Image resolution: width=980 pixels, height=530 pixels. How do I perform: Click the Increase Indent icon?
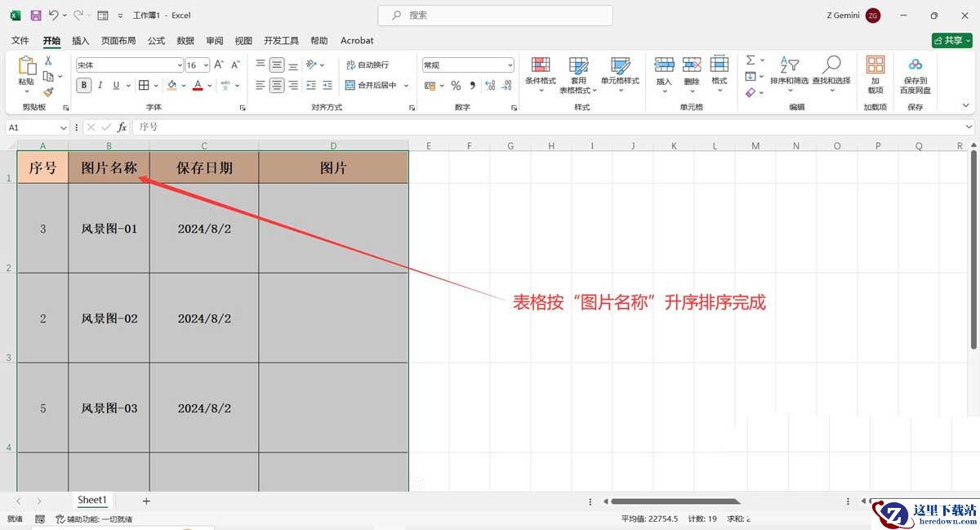[327, 85]
